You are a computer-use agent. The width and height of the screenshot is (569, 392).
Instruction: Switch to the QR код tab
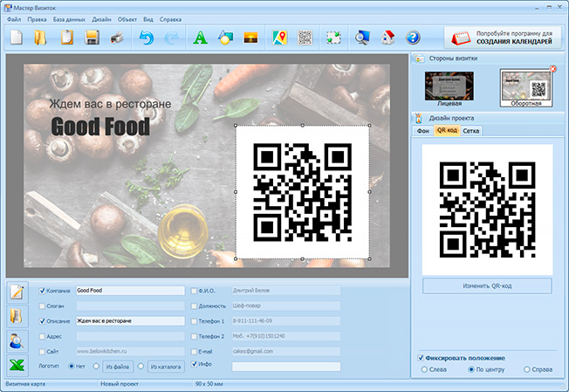point(447,130)
